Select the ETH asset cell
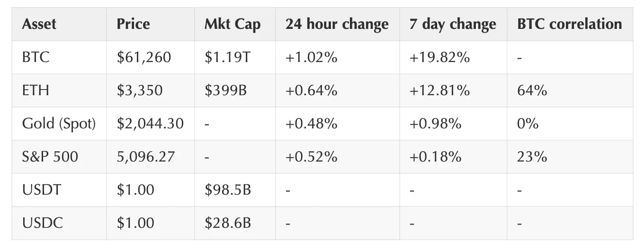Screen dimensions: 644x252 [x=36, y=90]
